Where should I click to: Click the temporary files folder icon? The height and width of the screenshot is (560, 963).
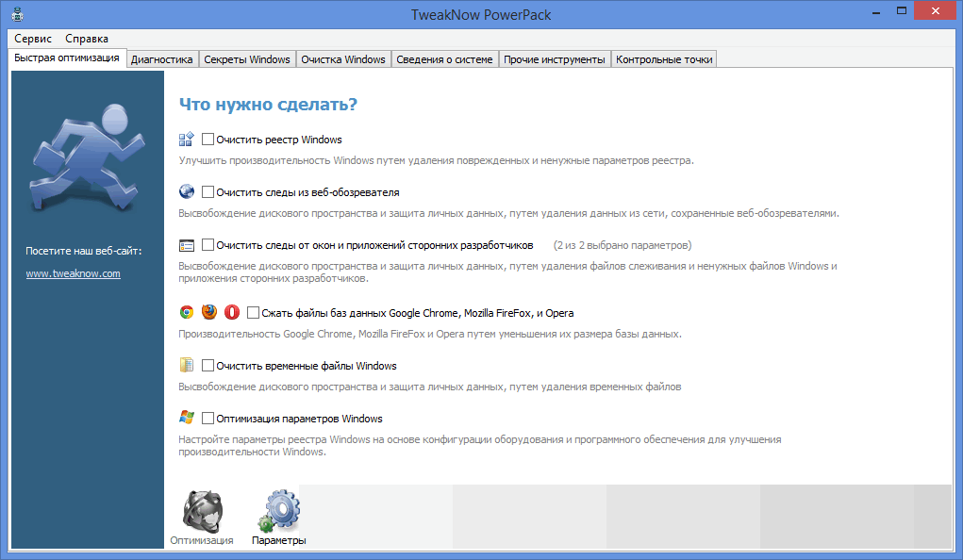tap(187, 365)
